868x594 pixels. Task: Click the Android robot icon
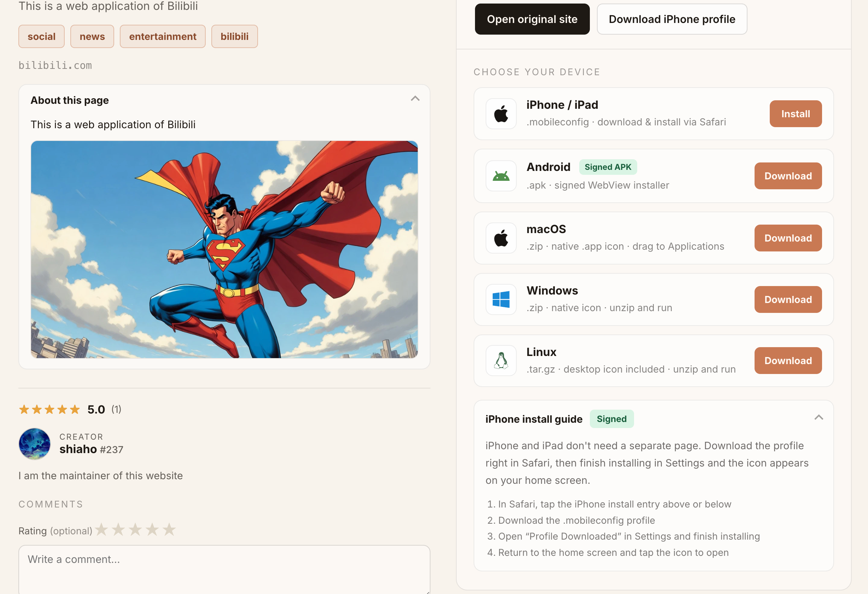click(x=501, y=176)
